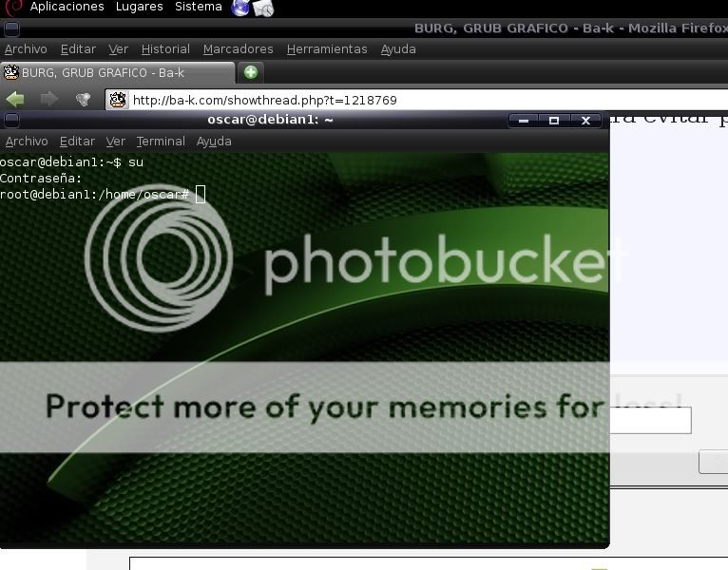Image resolution: width=728 pixels, height=570 pixels.
Task: Click the Debian swirl logo in the panel
Action: (14, 7)
